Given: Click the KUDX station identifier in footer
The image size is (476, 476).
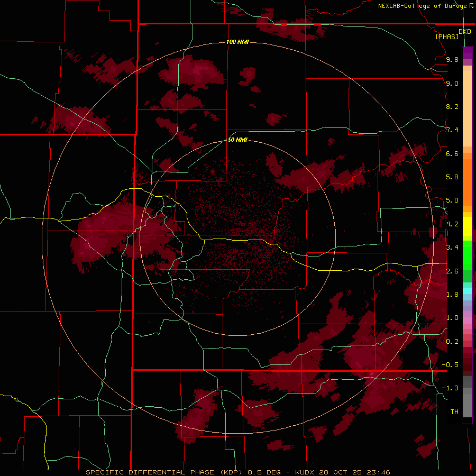Looking at the screenshot, I should point(305,472).
